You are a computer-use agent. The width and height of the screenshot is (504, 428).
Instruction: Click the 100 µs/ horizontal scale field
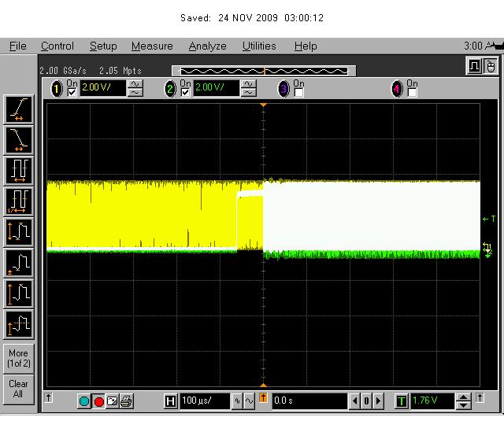point(205,400)
